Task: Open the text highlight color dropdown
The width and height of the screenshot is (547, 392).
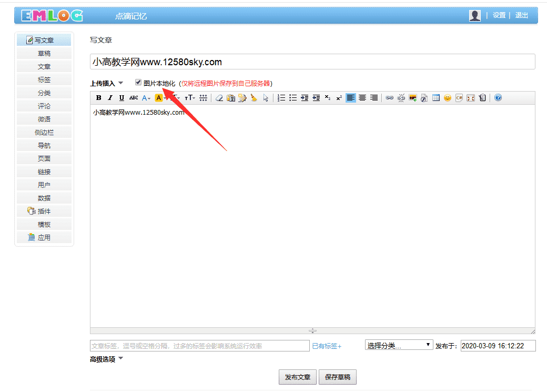Action: point(159,98)
